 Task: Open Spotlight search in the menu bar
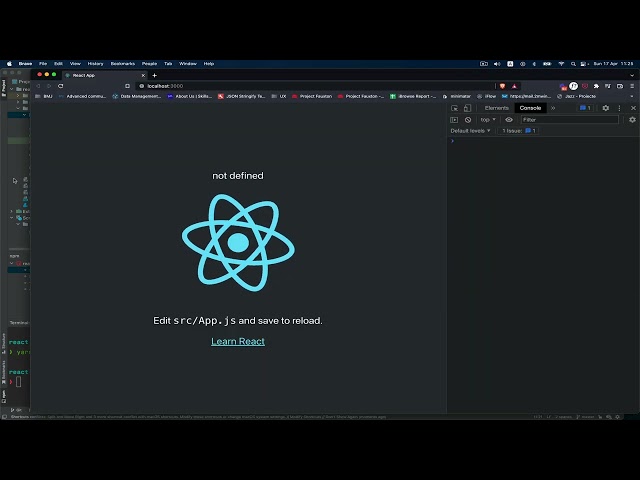click(x=573, y=64)
